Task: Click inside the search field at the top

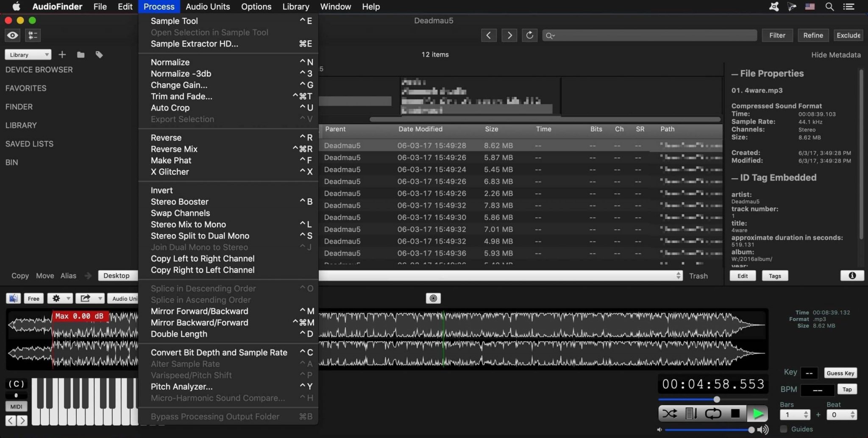Action: (x=648, y=35)
